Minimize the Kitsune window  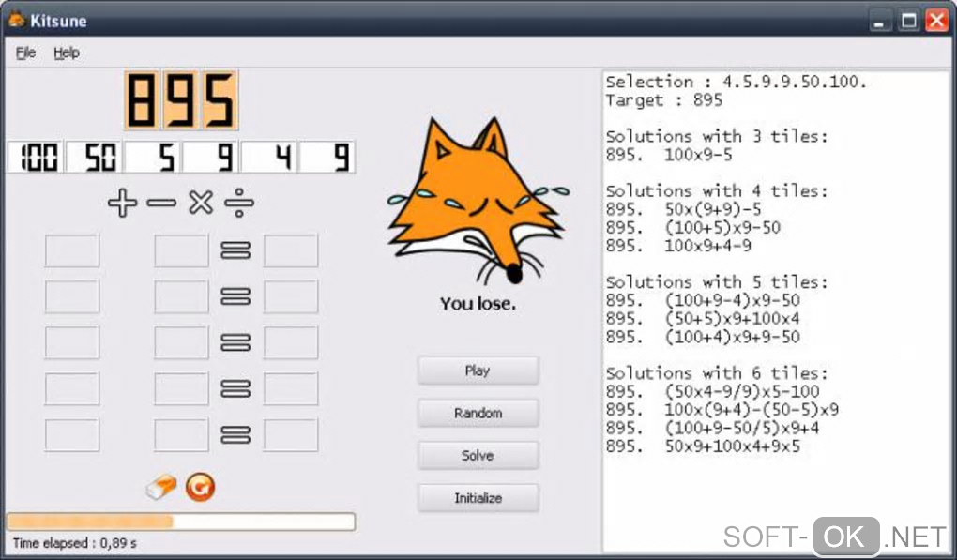pyautogui.click(x=879, y=21)
